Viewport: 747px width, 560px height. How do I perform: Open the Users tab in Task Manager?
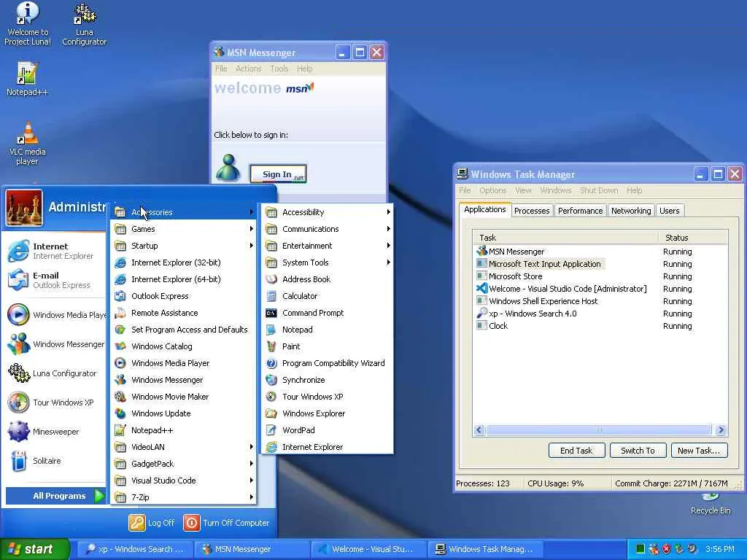point(670,211)
